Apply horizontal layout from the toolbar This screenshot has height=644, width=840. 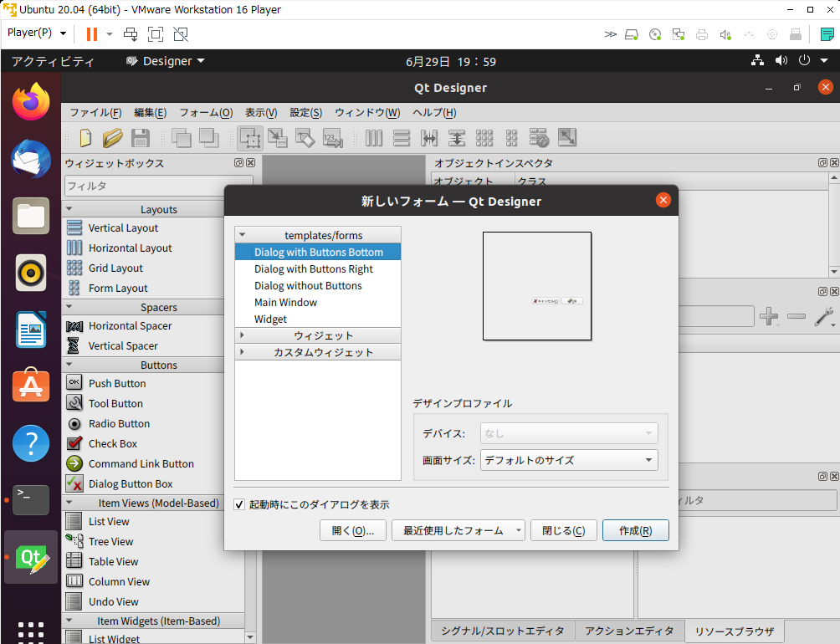(x=374, y=138)
